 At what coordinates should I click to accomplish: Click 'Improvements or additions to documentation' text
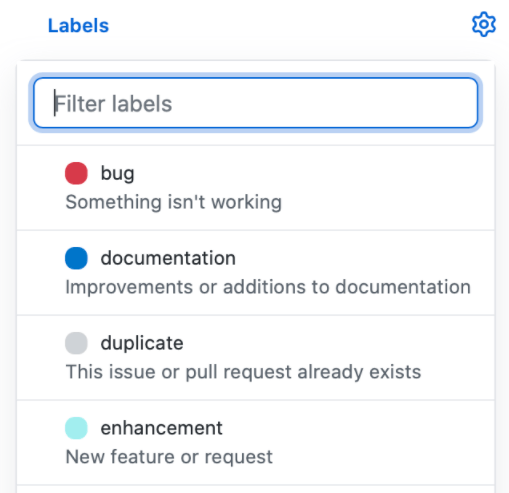point(268,287)
